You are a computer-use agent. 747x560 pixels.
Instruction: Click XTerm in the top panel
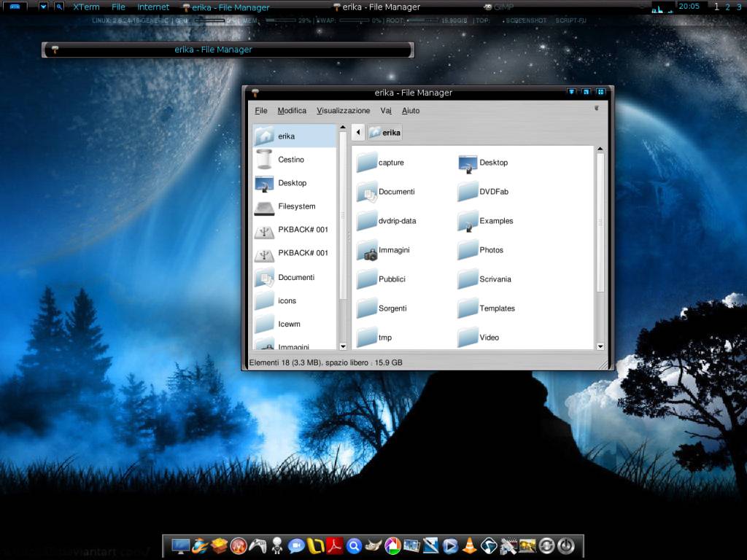click(86, 7)
